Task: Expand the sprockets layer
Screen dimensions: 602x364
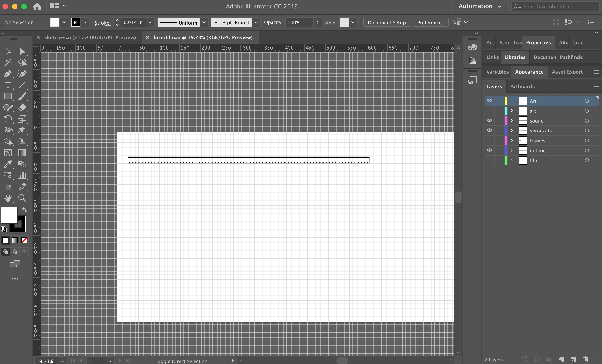Action: pos(512,131)
